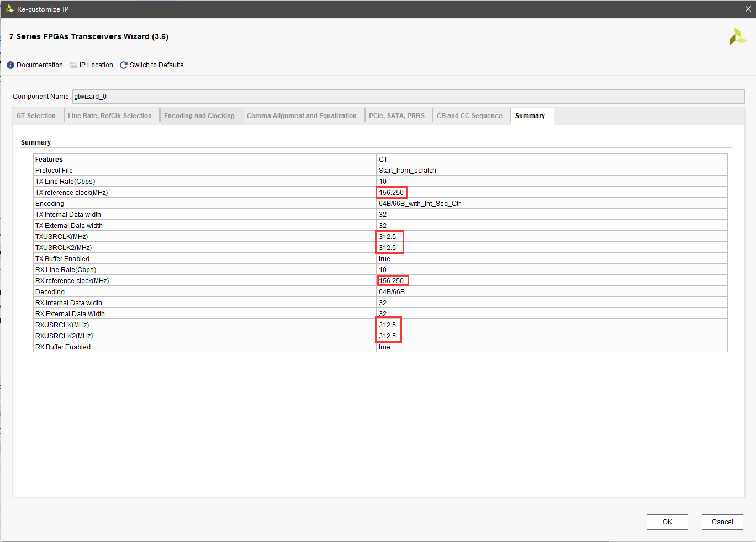
Task: Open the Encoding and Clocking tab
Action: 199,116
